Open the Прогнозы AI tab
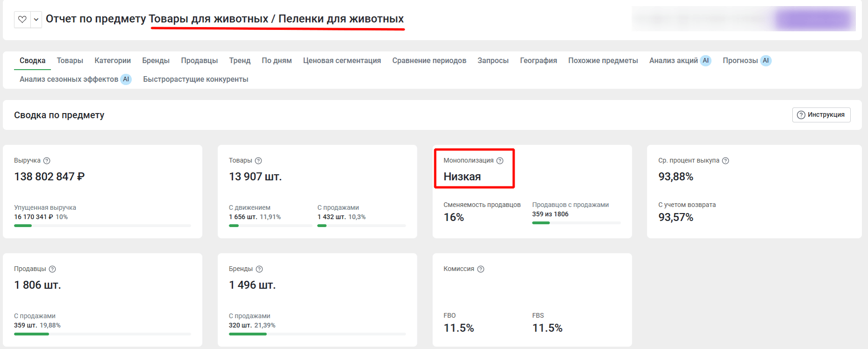Image resolution: width=868 pixels, height=349 pixels. point(746,61)
